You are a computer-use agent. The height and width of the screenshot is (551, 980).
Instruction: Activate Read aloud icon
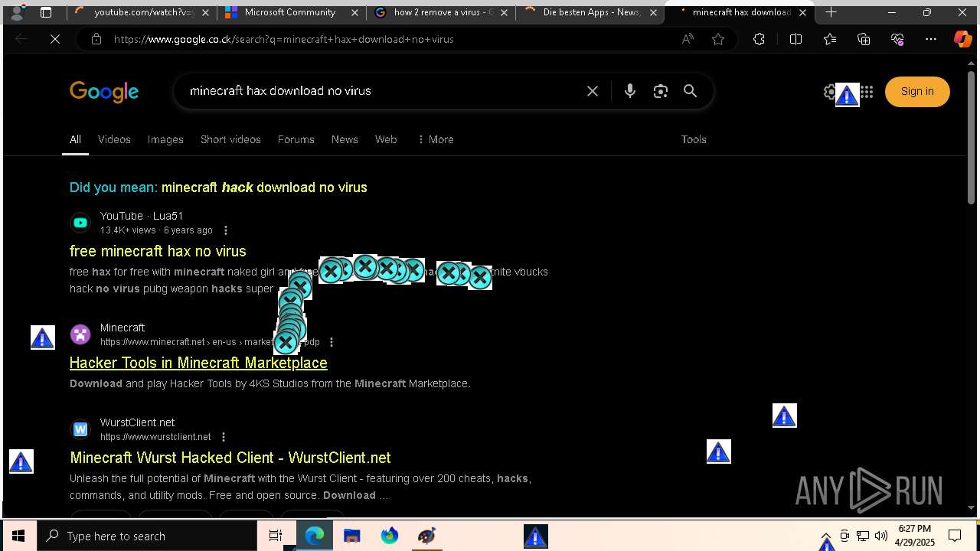688,39
